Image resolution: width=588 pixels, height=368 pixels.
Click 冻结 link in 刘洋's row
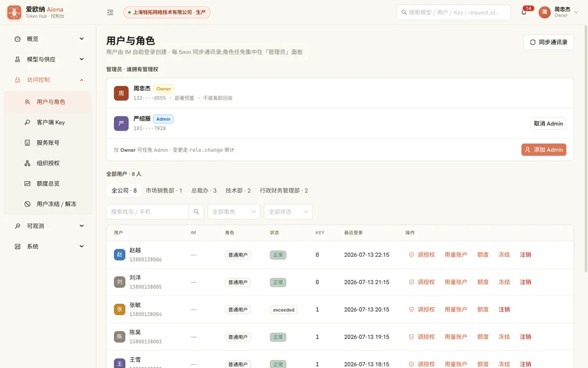click(504, 282)
